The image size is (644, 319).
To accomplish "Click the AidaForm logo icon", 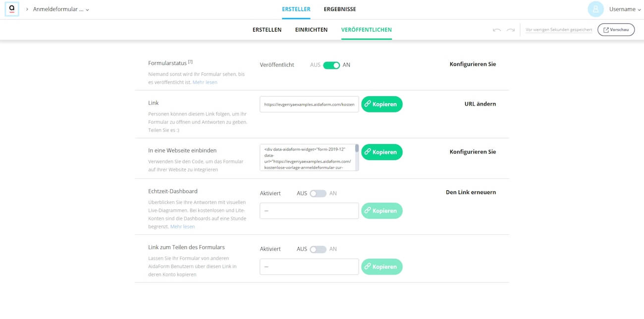I will [12, 9].
